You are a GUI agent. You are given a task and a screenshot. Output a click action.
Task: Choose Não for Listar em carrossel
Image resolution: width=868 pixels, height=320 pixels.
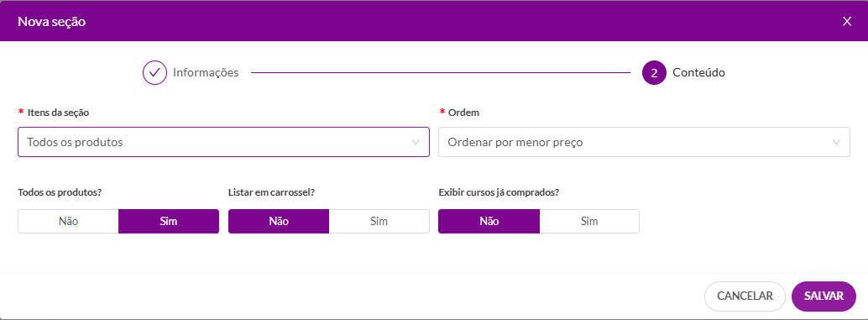[279, 222]
